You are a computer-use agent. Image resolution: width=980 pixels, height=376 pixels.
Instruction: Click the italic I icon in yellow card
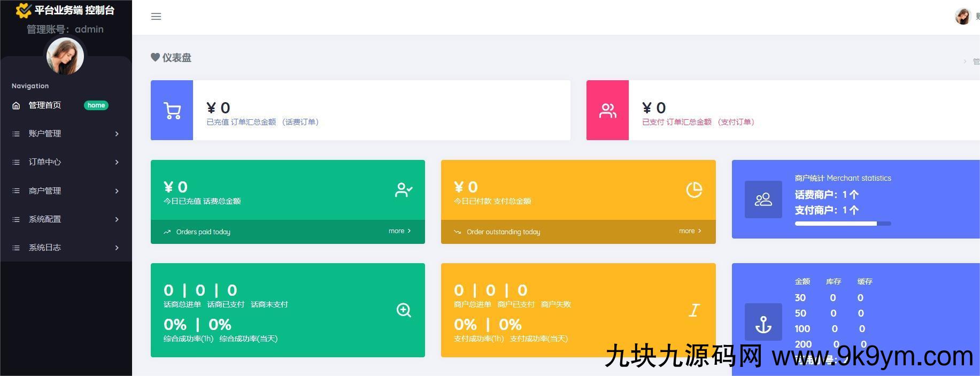[x=694, y=310]
